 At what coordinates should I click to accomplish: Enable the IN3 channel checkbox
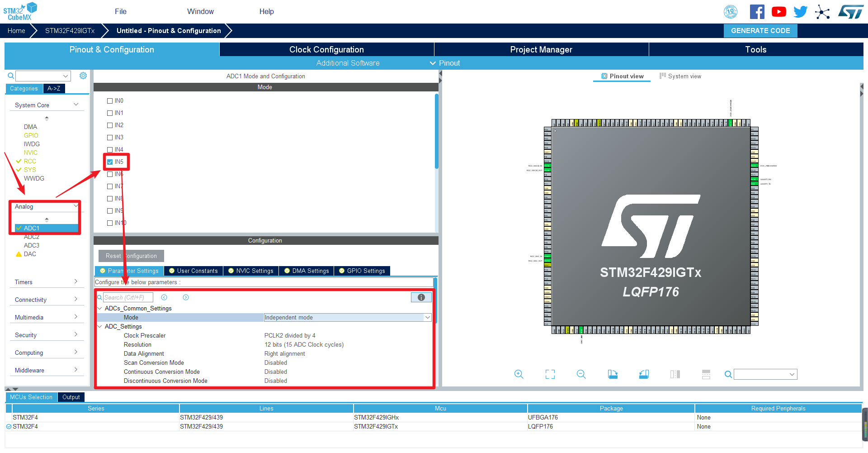(110, 138)
